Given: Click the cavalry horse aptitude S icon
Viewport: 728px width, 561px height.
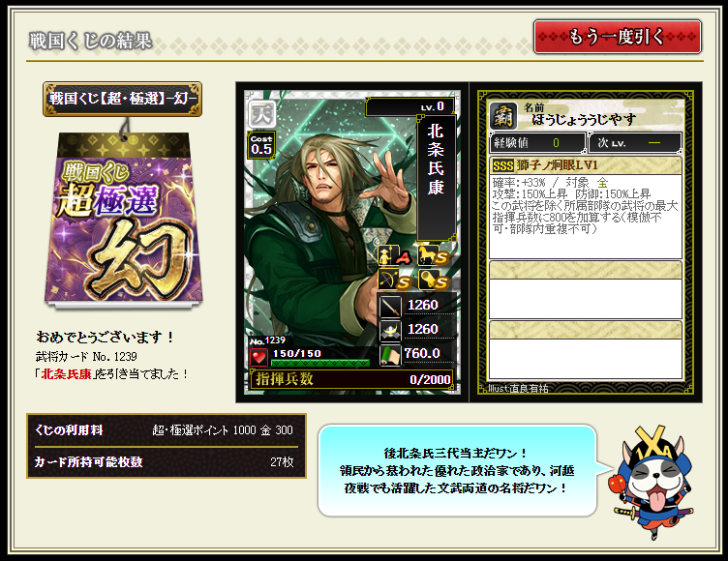Looking at the screenshot, I should click(433, 255).
